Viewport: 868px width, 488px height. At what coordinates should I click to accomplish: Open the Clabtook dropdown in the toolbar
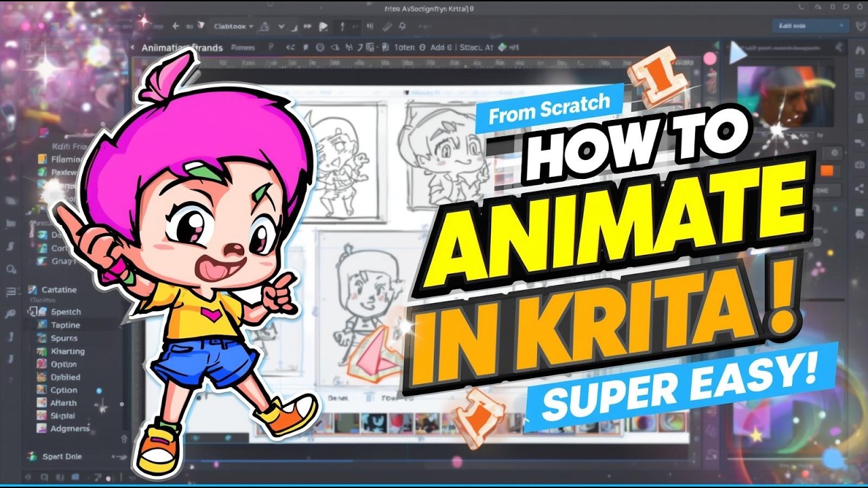233,26
